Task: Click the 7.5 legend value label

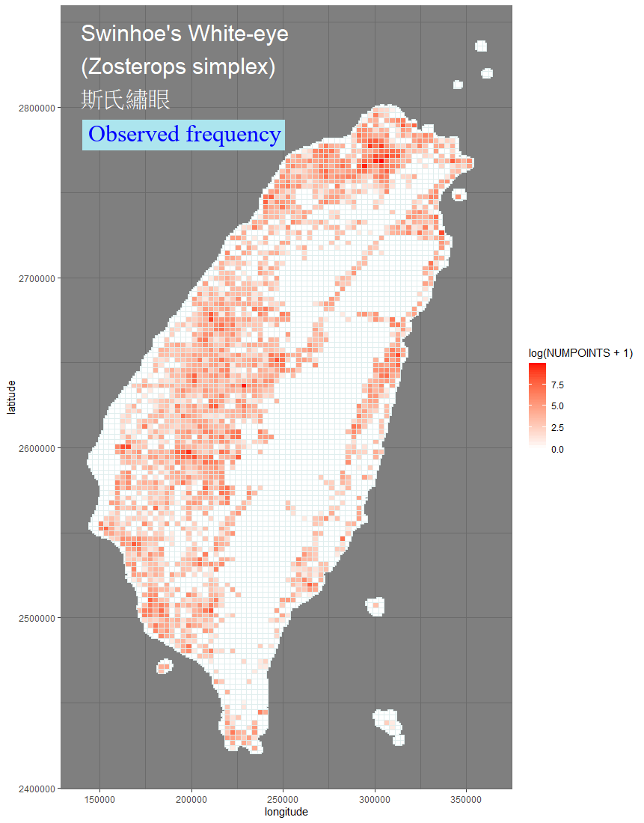Action: click(x=557, y=385)
